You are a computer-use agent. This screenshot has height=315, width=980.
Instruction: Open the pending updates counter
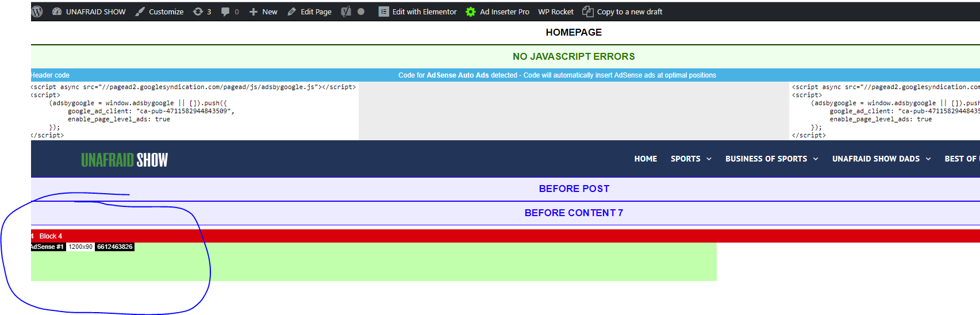202,11
